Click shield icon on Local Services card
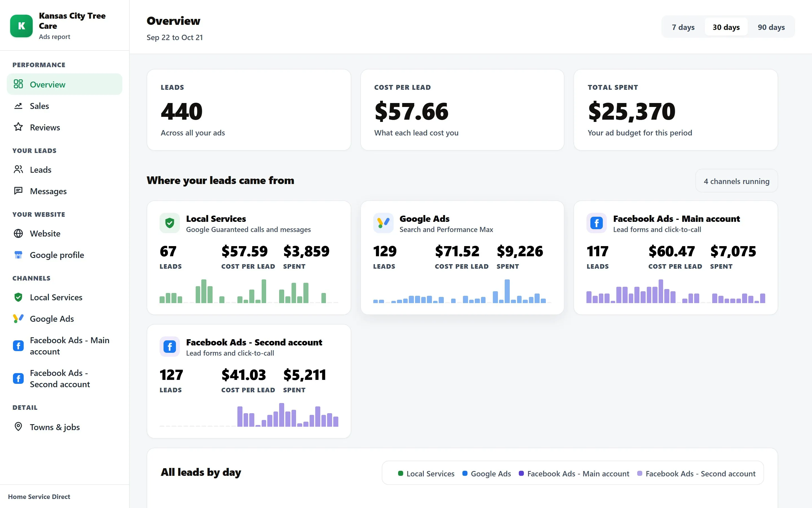Screen dimensions: 812x508 click(x=170, y=223)
